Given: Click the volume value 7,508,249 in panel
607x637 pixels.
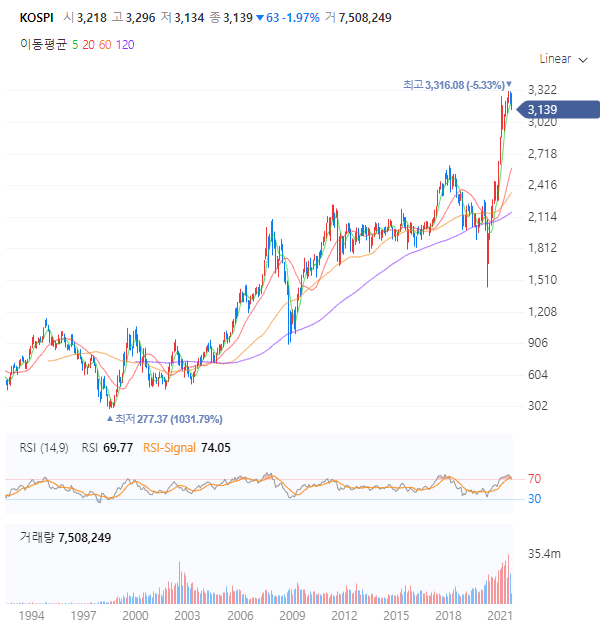Looking at the screenshot, I should coord(85,538).
